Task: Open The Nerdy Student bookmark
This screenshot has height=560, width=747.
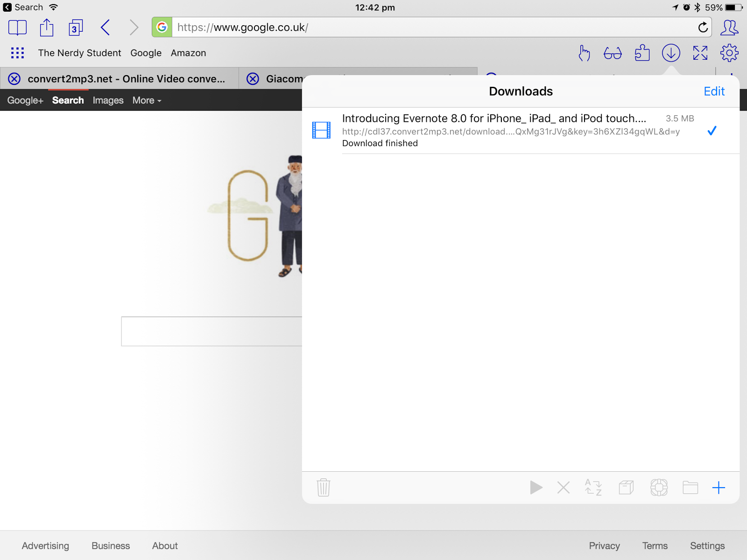Action: tap(79, 53)
